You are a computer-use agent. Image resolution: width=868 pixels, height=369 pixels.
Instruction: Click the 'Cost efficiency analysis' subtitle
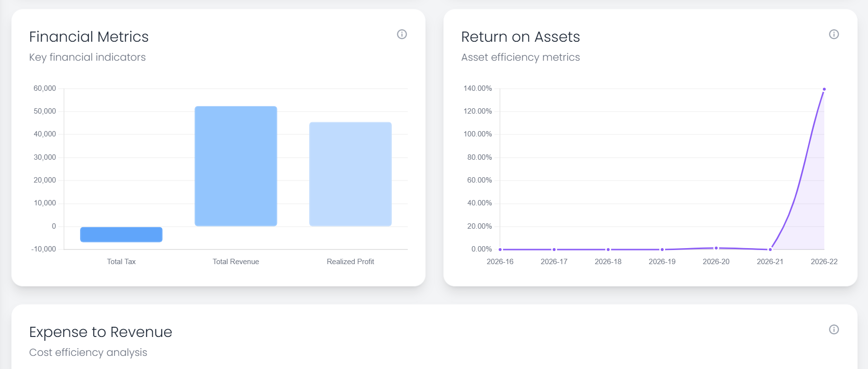point(88,352)
